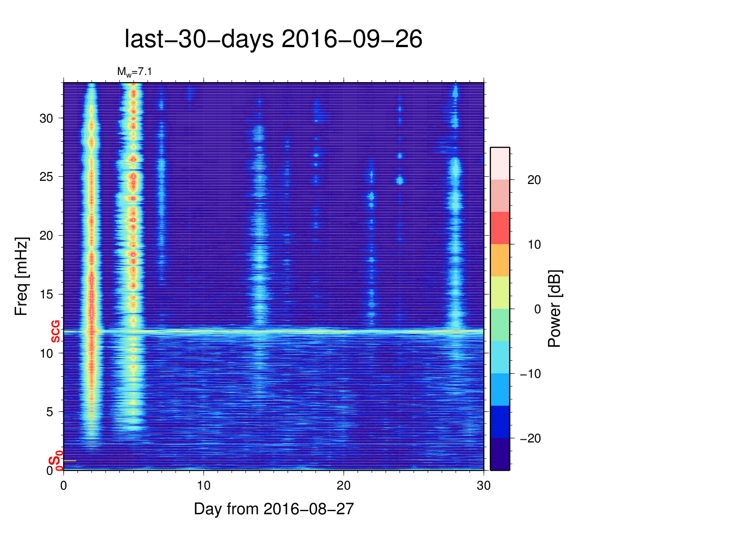Click the yellow marker line beside the 0S0 label
756x534 pixels.
tap(70, 461)
